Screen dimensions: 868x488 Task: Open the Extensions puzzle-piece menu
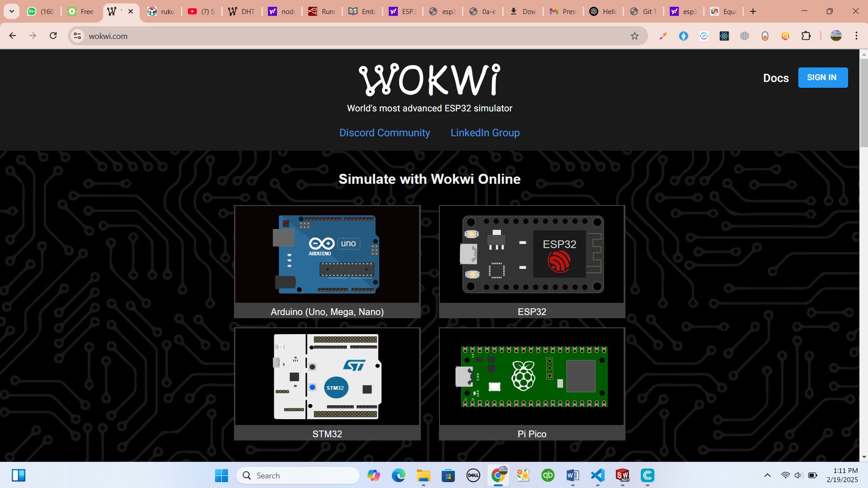[x=806, y=36]
